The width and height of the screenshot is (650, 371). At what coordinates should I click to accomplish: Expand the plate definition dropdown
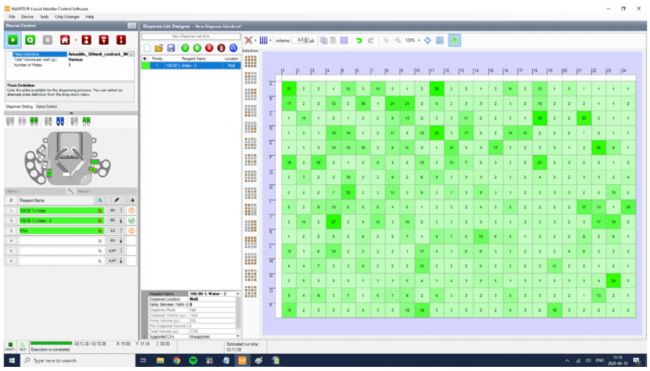(132, 54)
